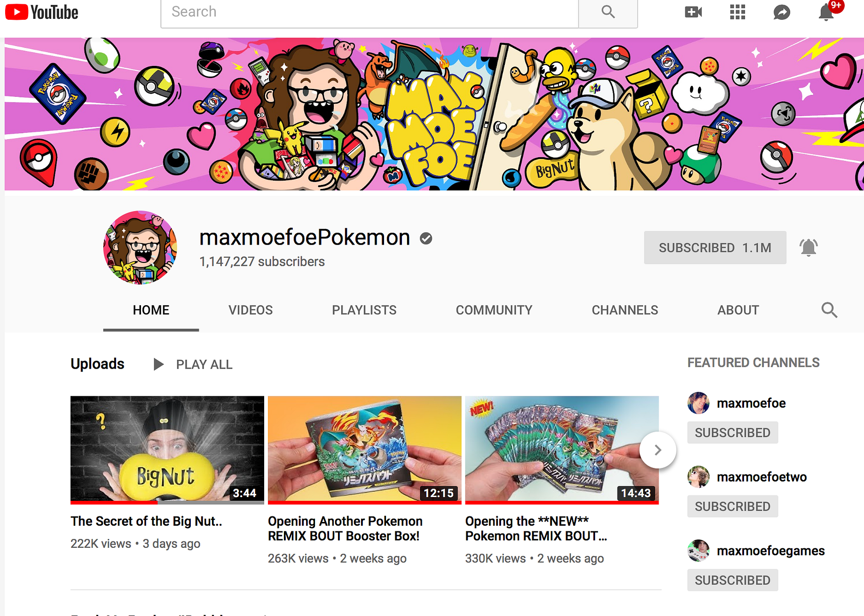Open the create video camera icon

(x=693, y=12)
